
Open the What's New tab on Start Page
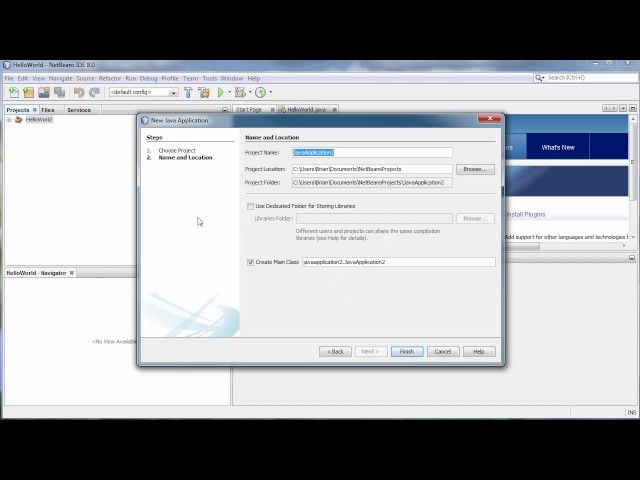coord(558,147)
